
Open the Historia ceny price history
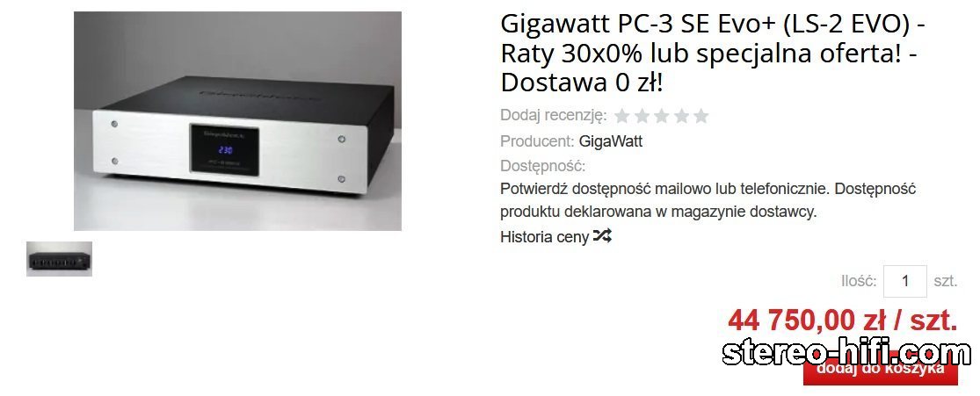(x=544, y=237)
